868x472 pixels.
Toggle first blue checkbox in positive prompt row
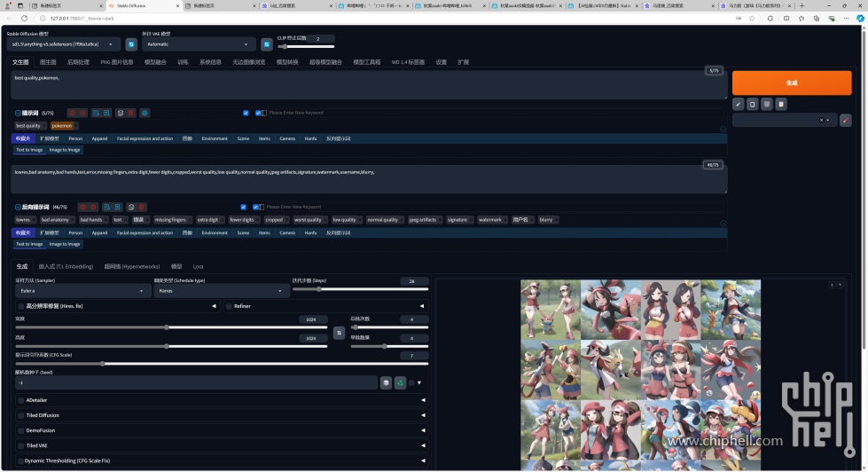pyautogui.click(x=246, y=113)
